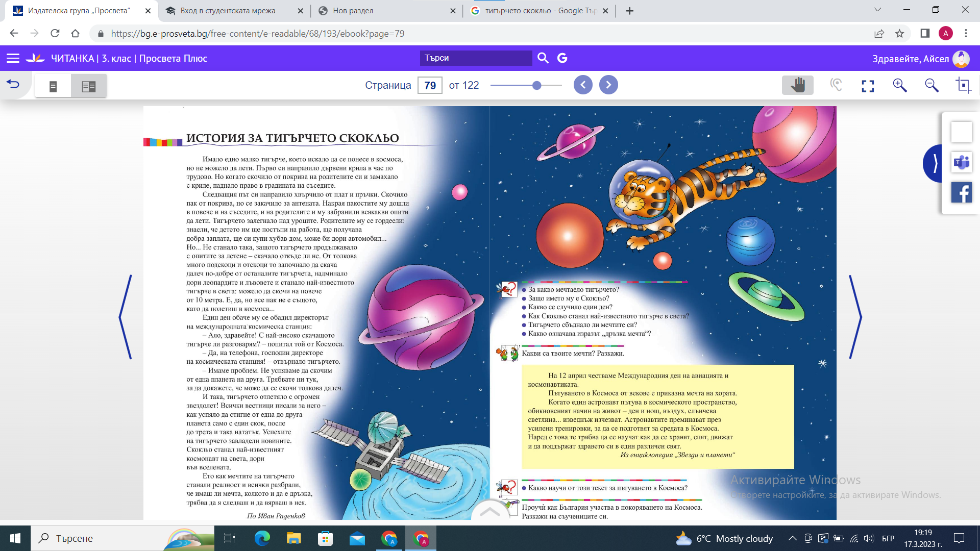
Task: Click the Google search G icon
Action: pos(562,58)
